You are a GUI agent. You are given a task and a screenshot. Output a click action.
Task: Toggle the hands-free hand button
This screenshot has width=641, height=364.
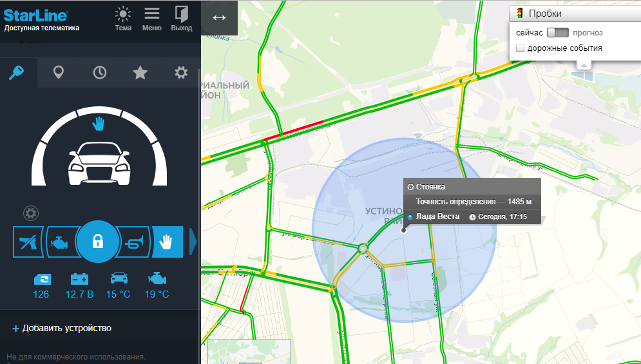pos(167,242)
